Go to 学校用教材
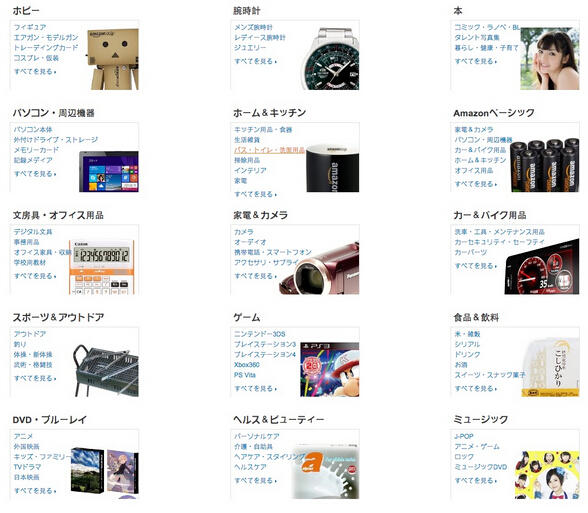The image size is (588, 513). (30, 262)
